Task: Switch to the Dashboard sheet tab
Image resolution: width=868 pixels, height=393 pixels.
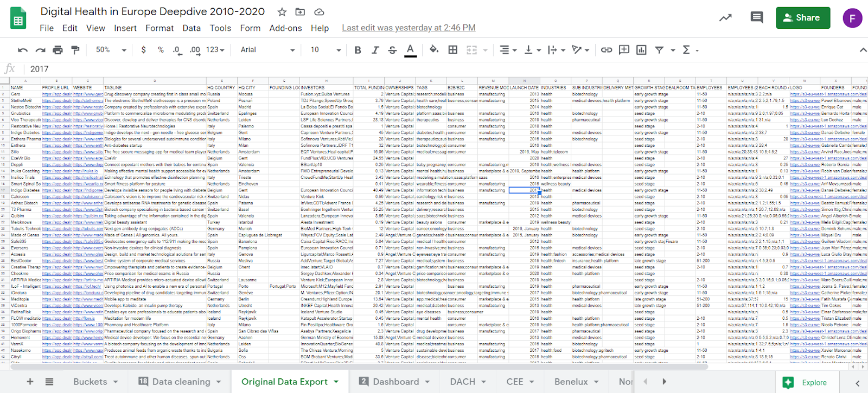Action: pos(394,382)
